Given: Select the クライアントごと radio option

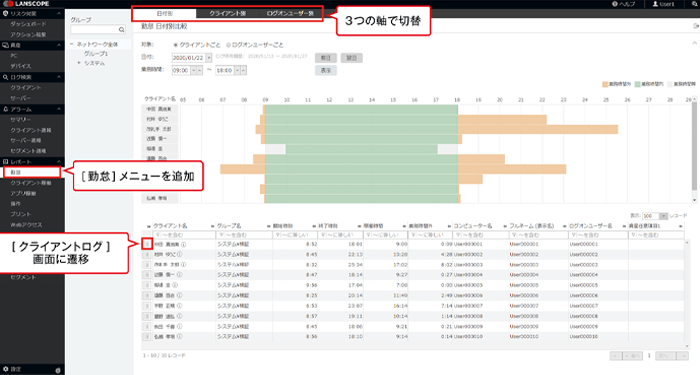Looking at the screenshot, I should tap(175, 45).
